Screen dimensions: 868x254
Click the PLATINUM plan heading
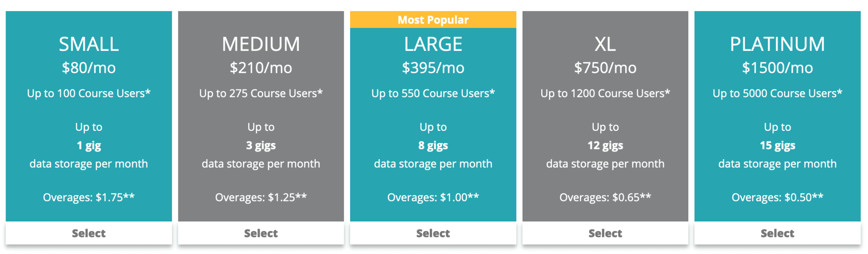click(777, 44)
